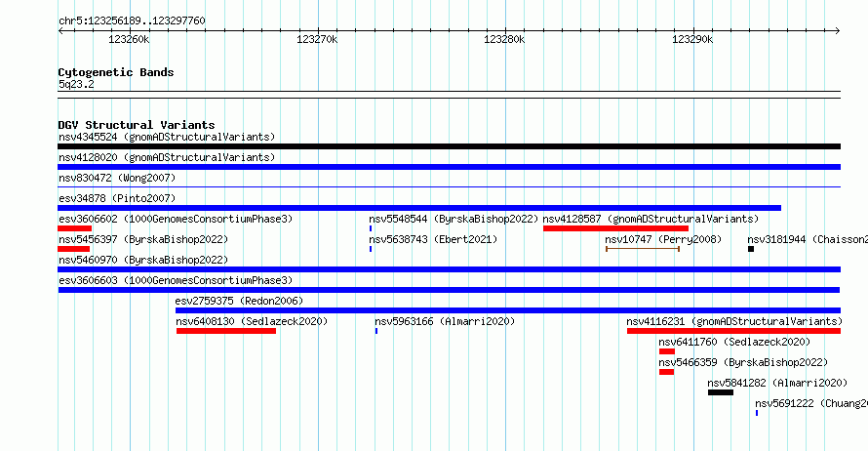Click the nsv5691222 variant label
The height and width of the screenshot is (451, 868).
[x=811, y=403]
